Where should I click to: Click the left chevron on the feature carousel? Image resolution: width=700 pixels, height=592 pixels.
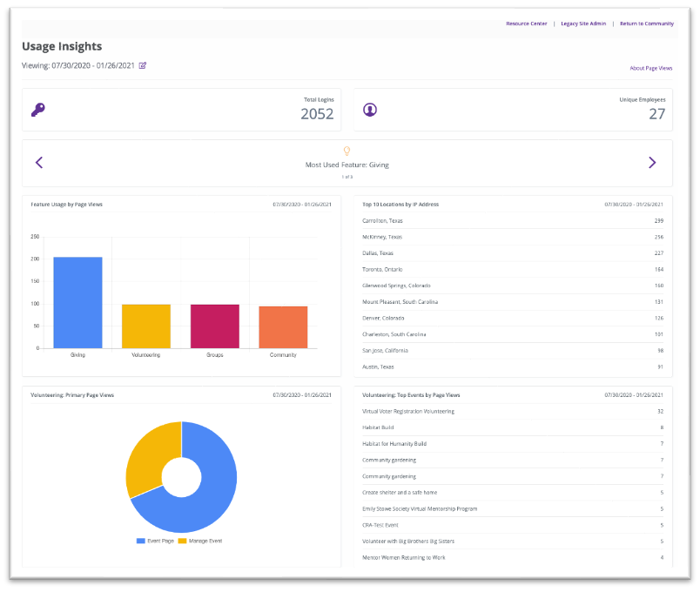coord(39,162)
